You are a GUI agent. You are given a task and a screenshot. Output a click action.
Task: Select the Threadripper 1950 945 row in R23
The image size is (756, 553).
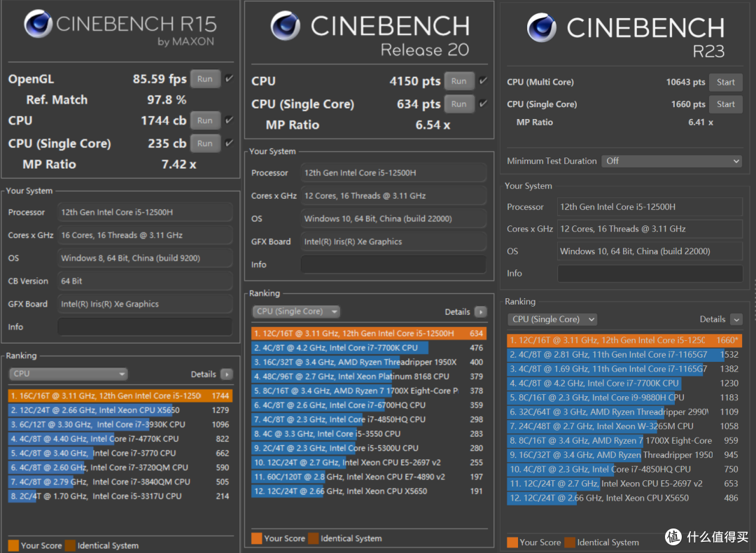coord(624,454)
